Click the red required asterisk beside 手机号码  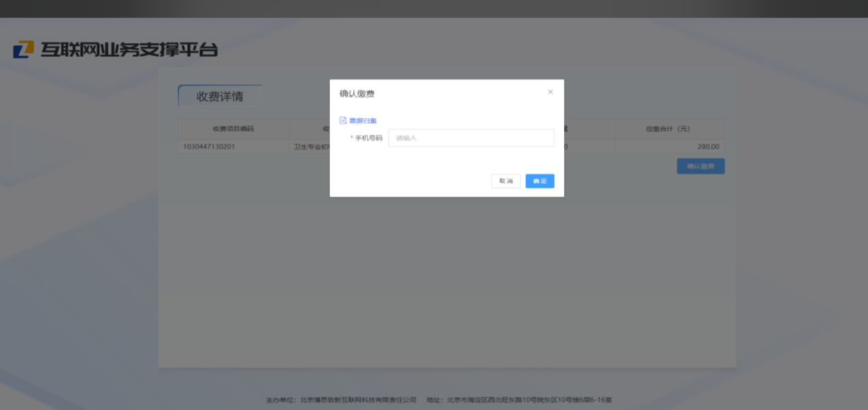coord(352,138)
